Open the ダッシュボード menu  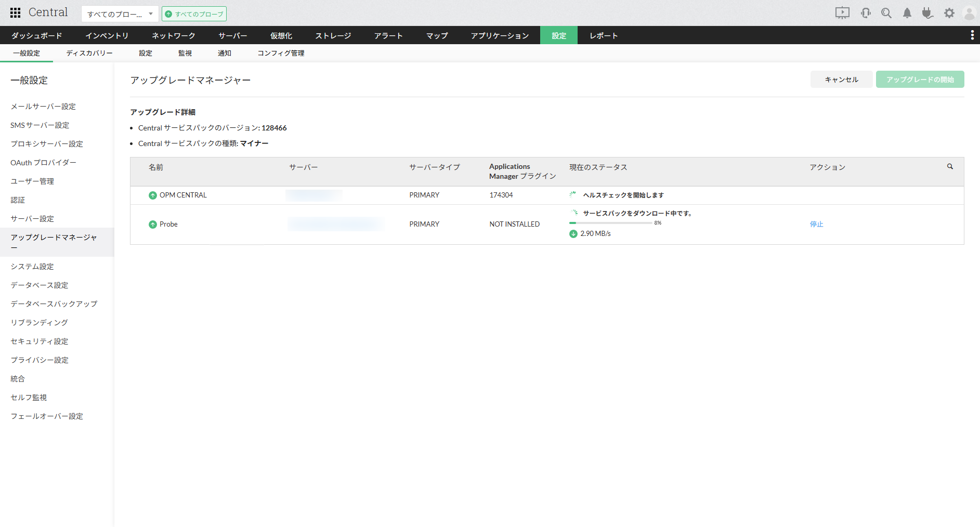[x=37, y=35]
